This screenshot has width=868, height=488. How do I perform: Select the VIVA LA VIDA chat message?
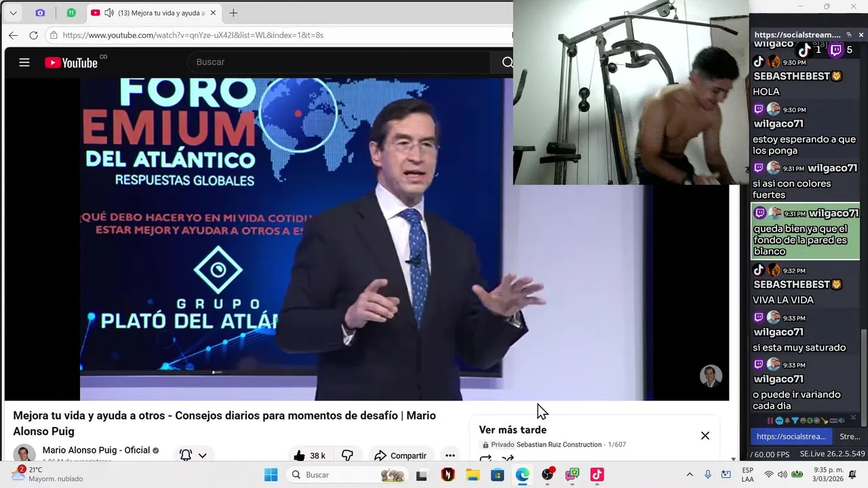805,285
